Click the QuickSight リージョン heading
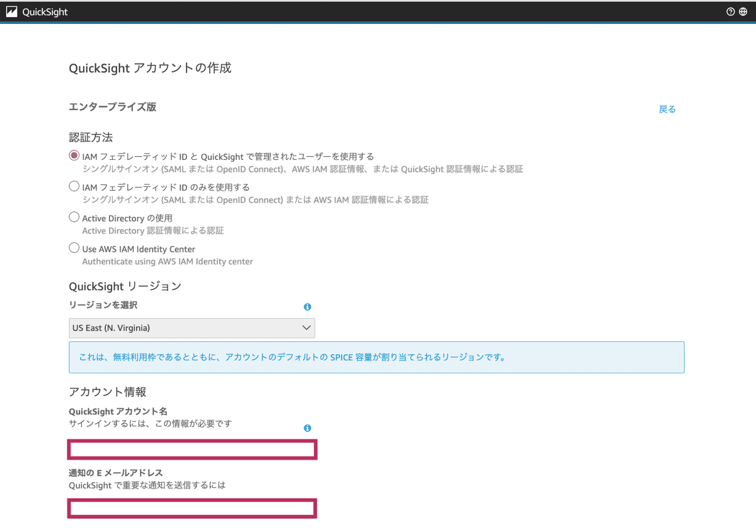Viewport: 756px width, 532px height. click(125, 286)
